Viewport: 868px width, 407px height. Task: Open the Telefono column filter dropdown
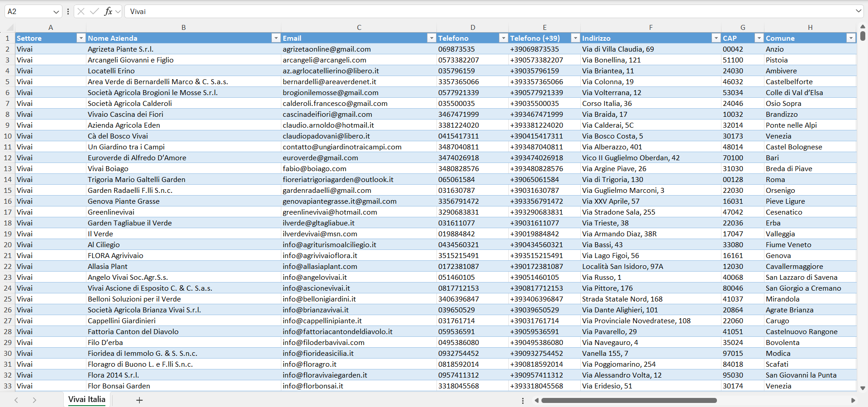click(x=503, y=38)
